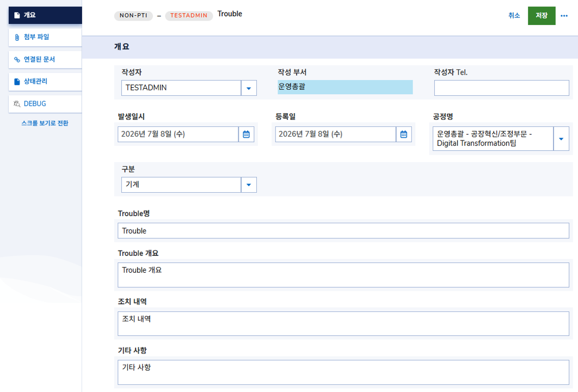This screenshot has width=578, height=392.
Task: Expand the 작성자 dropdown arrow
Action: point(249,88)
